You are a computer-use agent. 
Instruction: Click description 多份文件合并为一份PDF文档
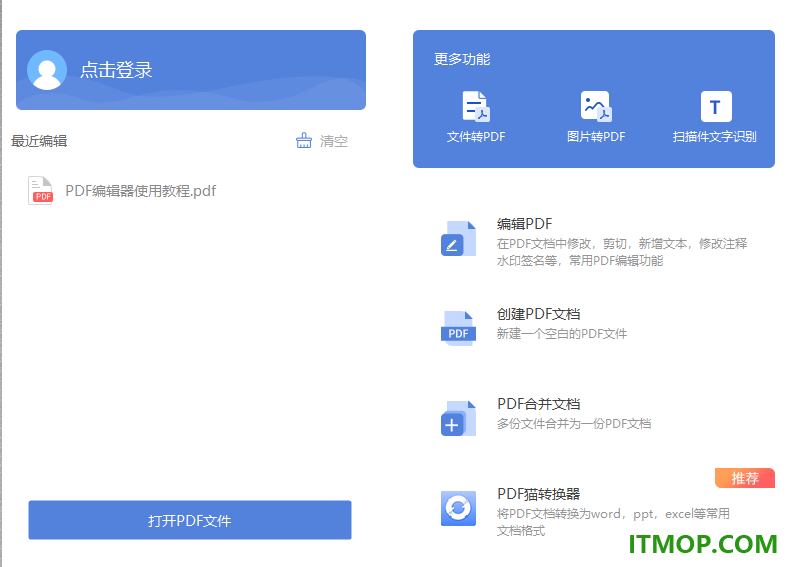574,424
